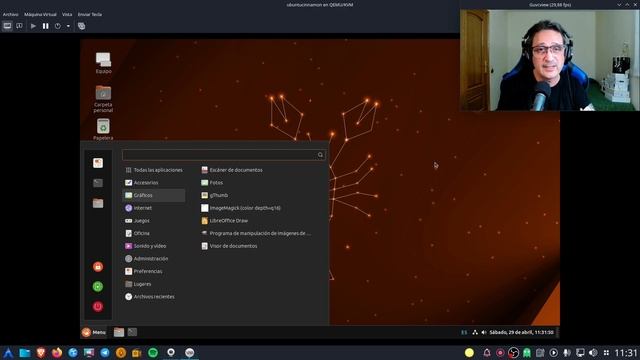The width and height of the screenshot is (640, 360).
Task: Open the host clock showing 11:31
Action: pyautogui.click(x=626, y=353)
